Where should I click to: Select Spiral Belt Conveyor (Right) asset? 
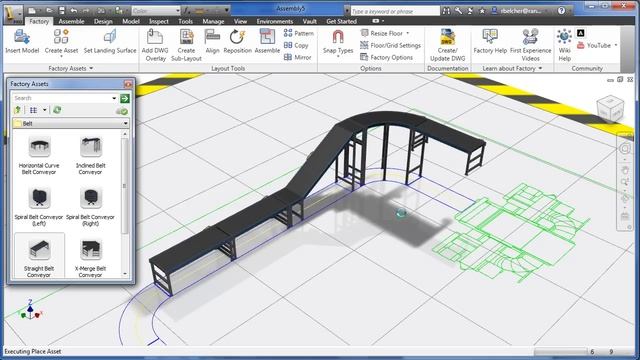[x=91, y=207]
